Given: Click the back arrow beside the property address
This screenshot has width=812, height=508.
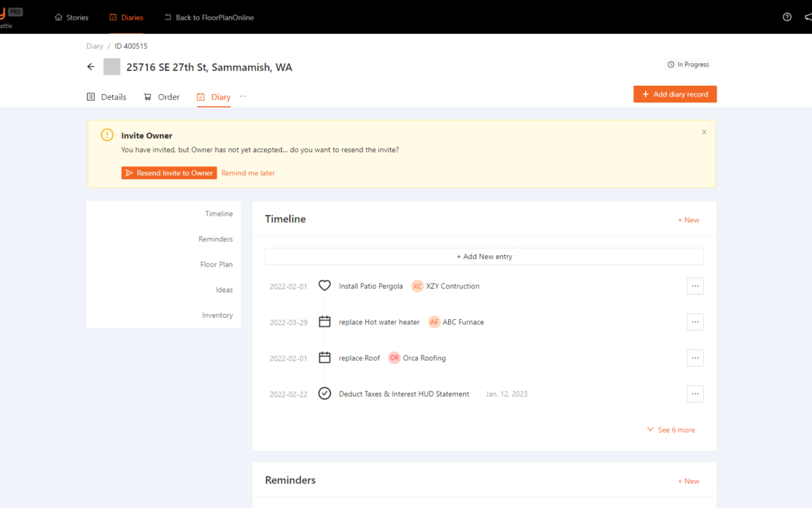Looking at the screenshot, I should pyautogui.click(x=90, y=66).
